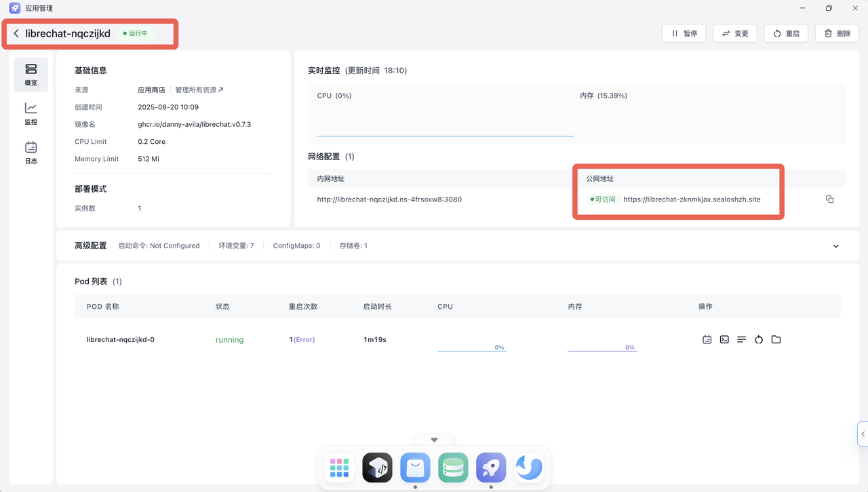Expand the 高级配置 section chevron
Viewport: 868px width, 492px height.
point(835,246)
